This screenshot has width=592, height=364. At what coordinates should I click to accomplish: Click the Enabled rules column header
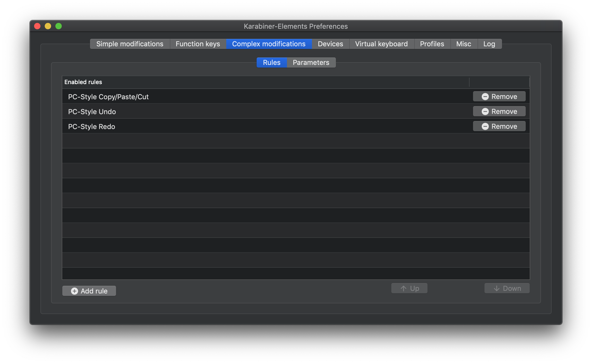click(x=266, y=82)
